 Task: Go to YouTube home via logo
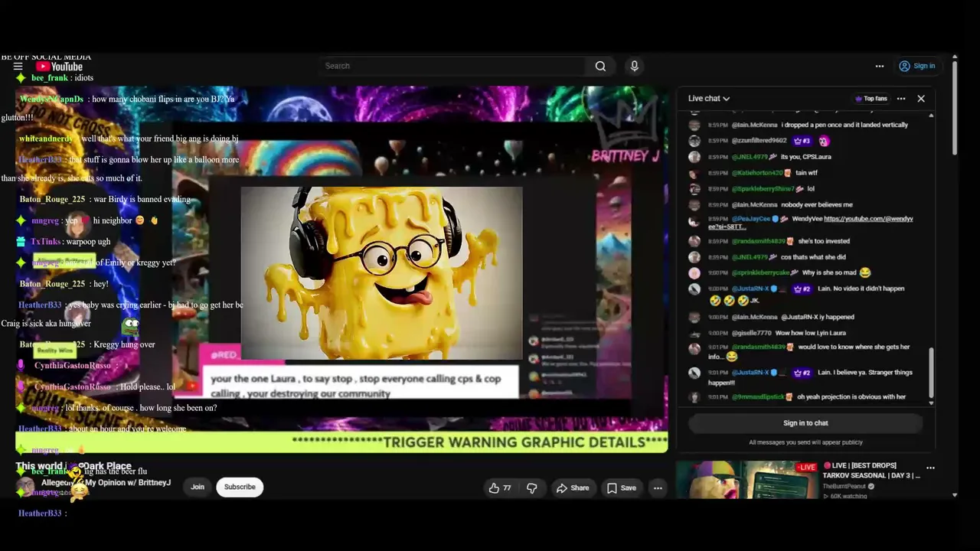[59, 67]
